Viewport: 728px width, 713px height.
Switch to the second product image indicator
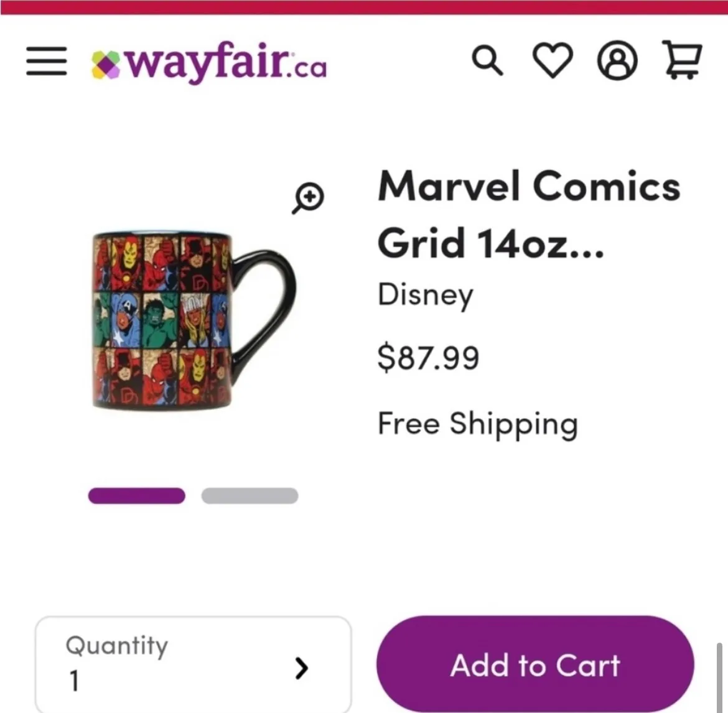(x=249, y=496)
